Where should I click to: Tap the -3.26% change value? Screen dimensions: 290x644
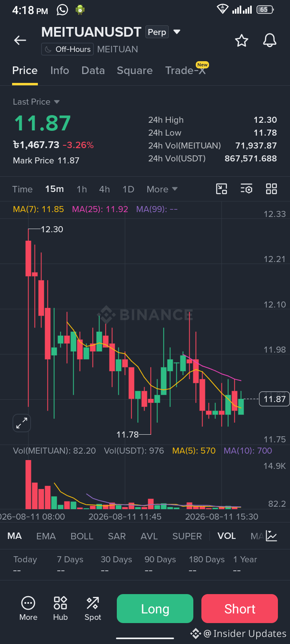tap(78, 145)
